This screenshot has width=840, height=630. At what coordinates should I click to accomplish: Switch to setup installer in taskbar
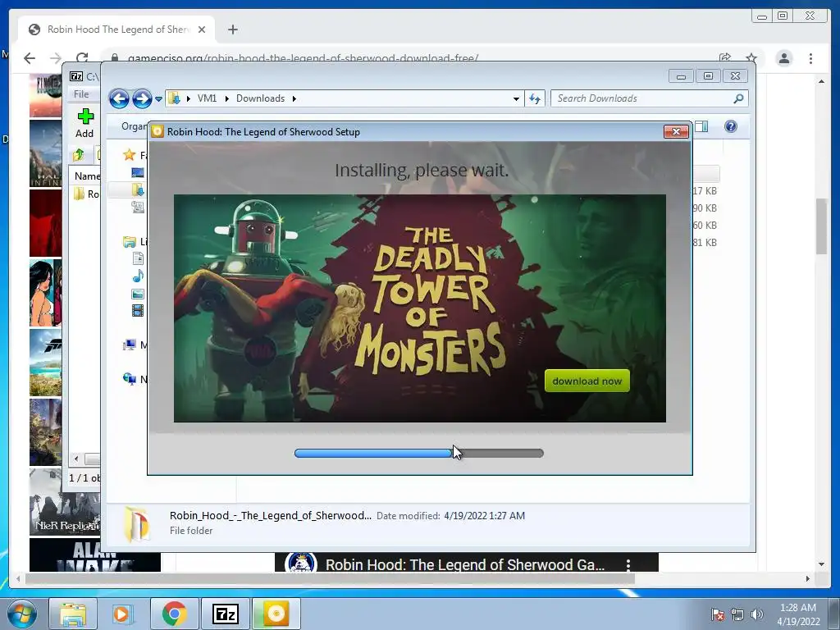click(x=276, y=614)
